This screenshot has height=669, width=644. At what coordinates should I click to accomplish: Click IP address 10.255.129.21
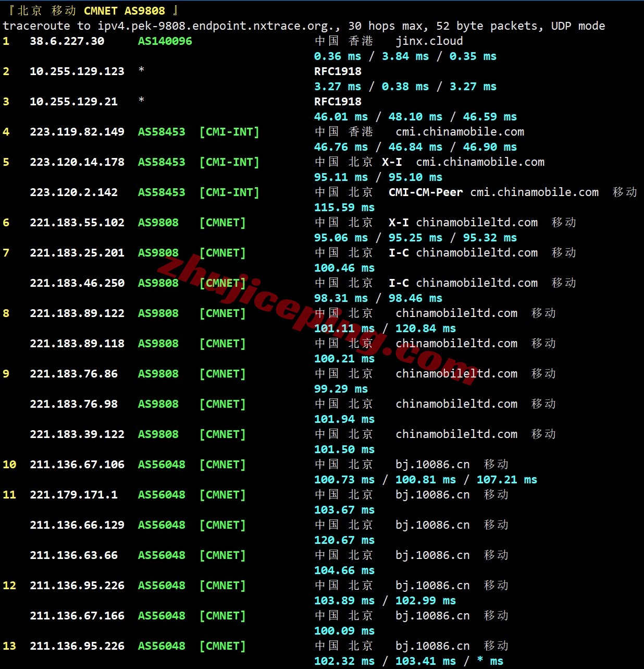point(73,102)
